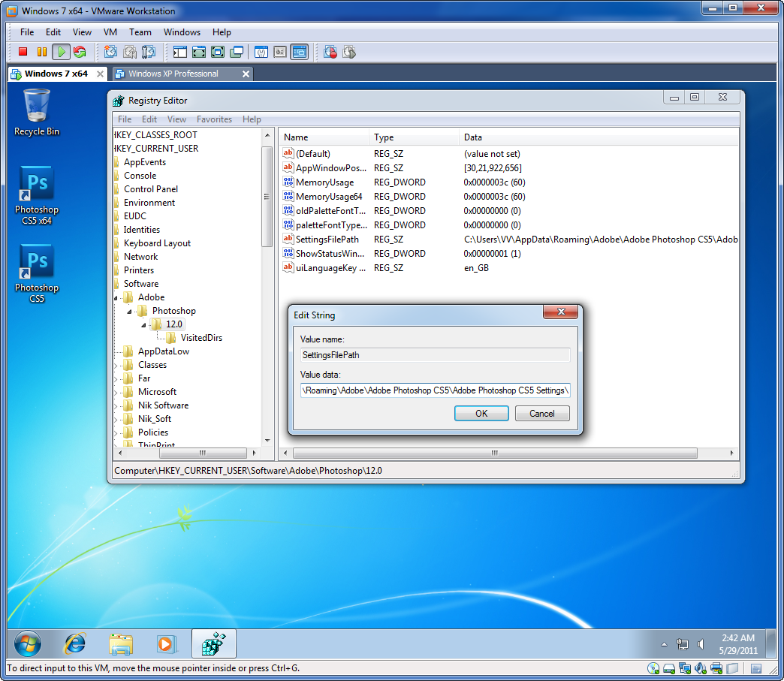Select the MemoryUsage64 value row

pos(328,197)
